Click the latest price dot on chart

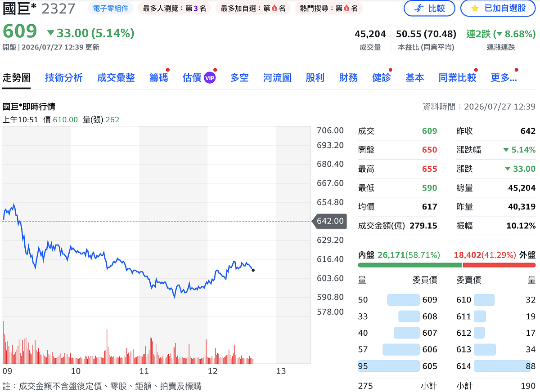pos(253,270)
